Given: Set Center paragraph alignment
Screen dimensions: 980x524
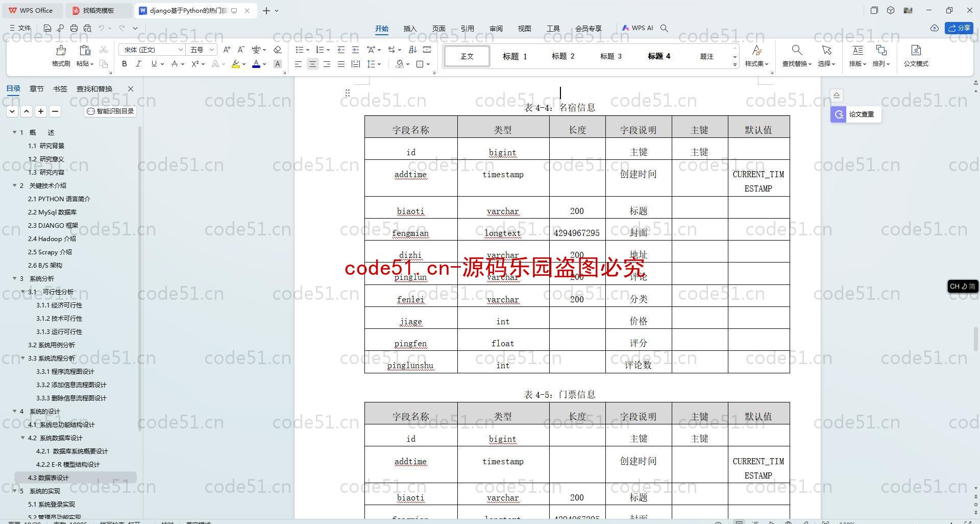Looking at the screenshot, I should (x=312, y=64).
